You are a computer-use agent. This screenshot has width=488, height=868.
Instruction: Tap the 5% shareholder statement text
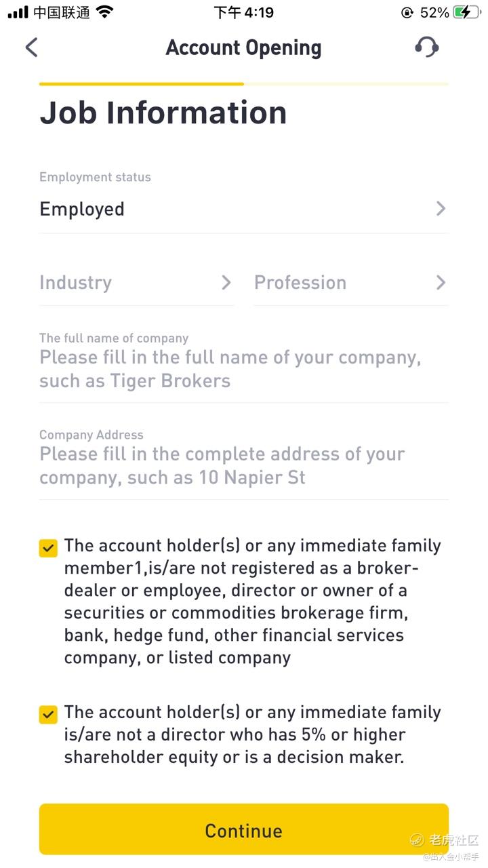tap(252, 734)
